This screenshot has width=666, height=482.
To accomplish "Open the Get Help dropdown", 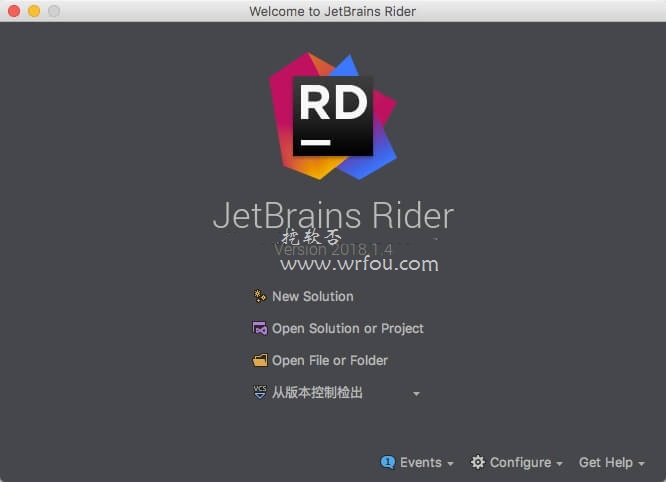I will (612, 462).
